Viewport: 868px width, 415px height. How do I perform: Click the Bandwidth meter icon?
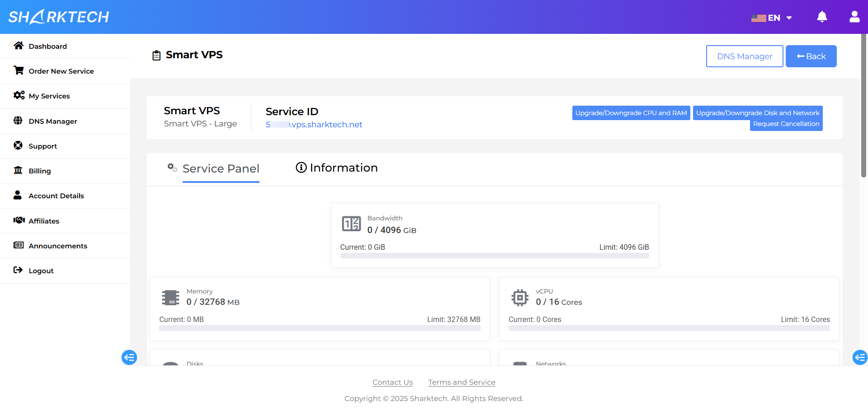[351, 224]
